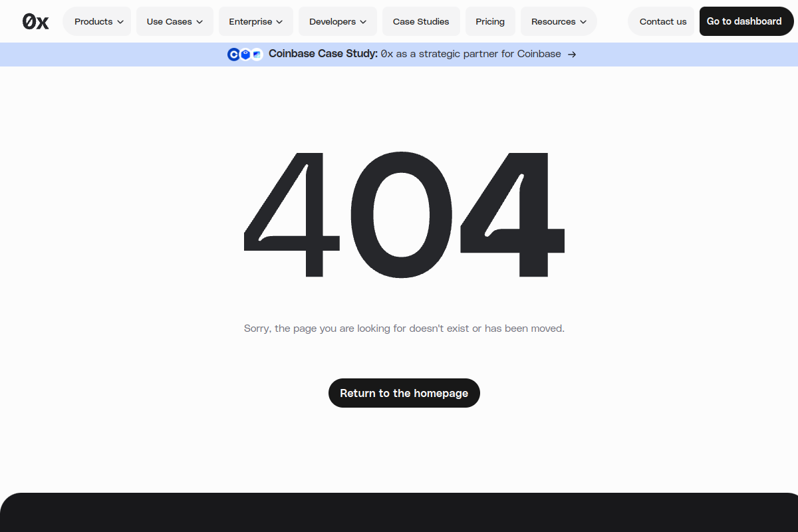The image size is (798, 532).
Task: Open the Pricing page
Action: click(490, 21)
